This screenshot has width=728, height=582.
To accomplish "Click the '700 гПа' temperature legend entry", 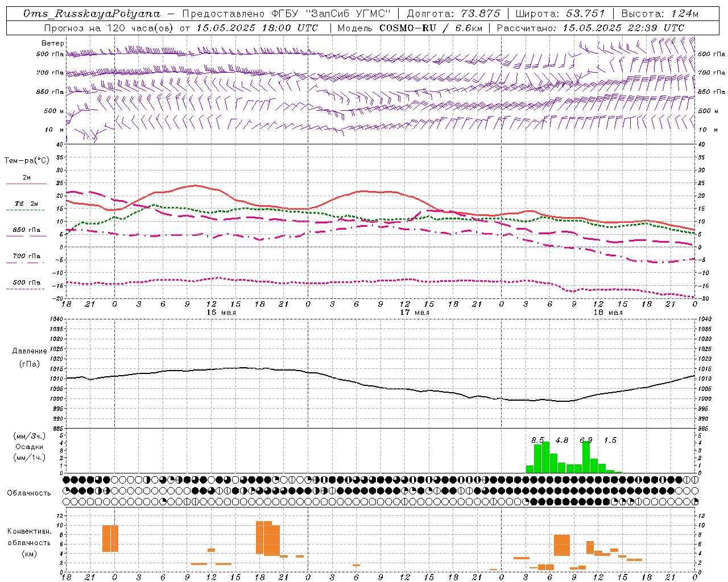I will pyautogui.click(x=27, y=256).
